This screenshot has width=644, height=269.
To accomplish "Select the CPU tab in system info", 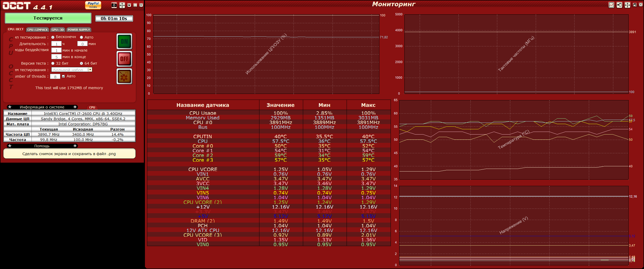I will 92,107.
